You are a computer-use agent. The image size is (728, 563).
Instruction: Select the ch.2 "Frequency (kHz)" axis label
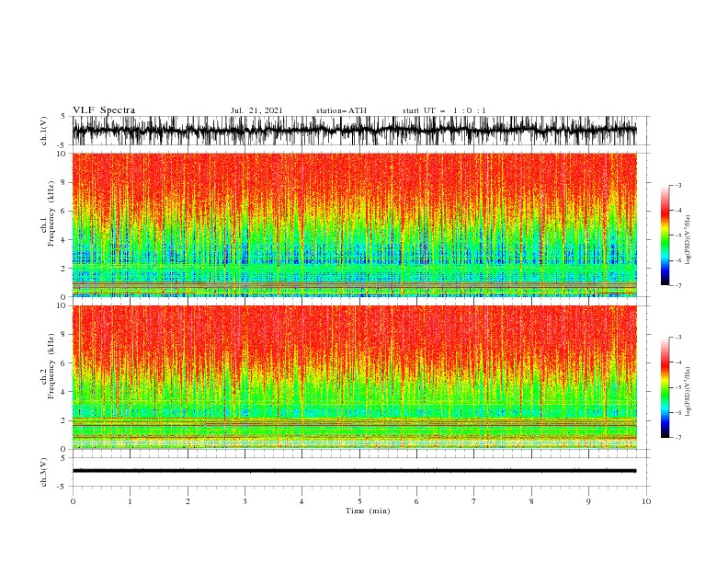point(51,366)
